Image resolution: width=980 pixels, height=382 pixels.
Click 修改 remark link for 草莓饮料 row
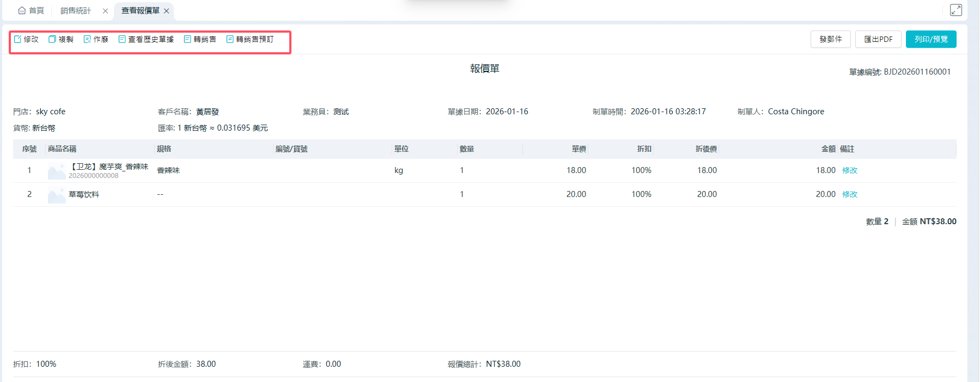849,194
